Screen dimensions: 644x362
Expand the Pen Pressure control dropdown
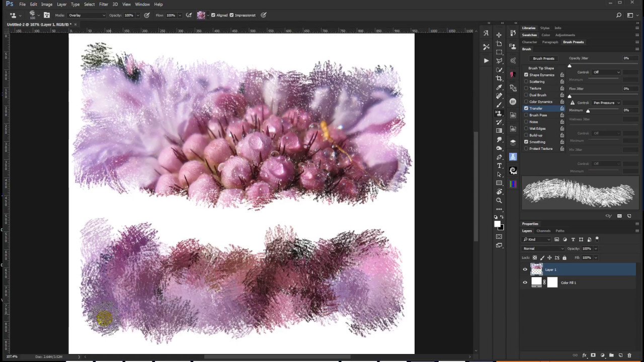pyautogui.click(x=606, y=103)
